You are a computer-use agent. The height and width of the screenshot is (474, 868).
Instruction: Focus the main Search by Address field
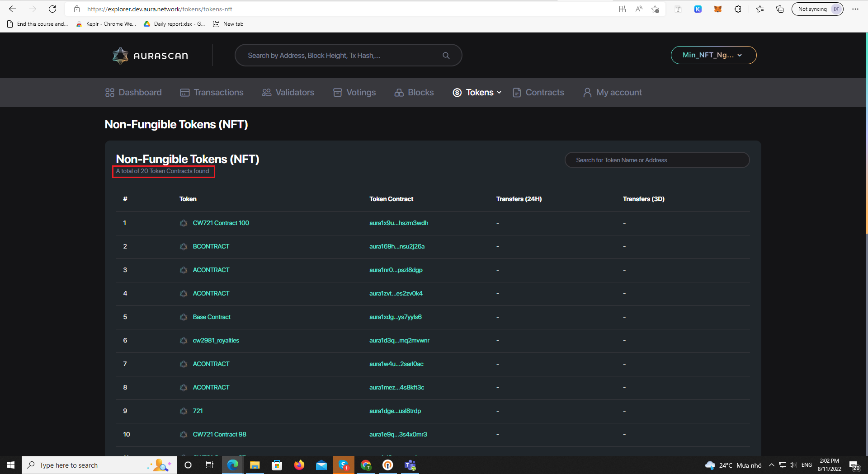pyautogui.click(x=348, y=55)
